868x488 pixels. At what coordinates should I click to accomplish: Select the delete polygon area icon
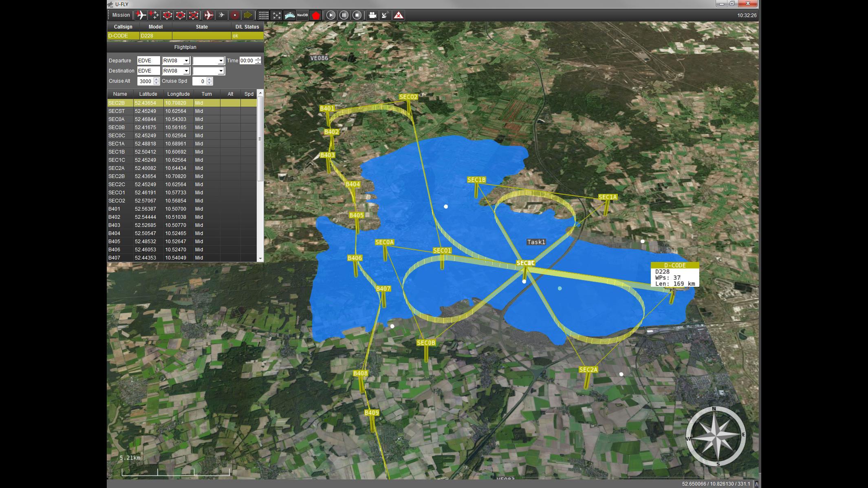coord(194,15)
